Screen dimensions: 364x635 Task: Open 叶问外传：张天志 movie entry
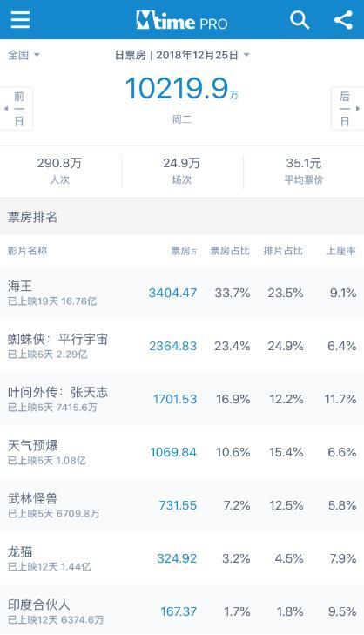[x=182, y=399]
